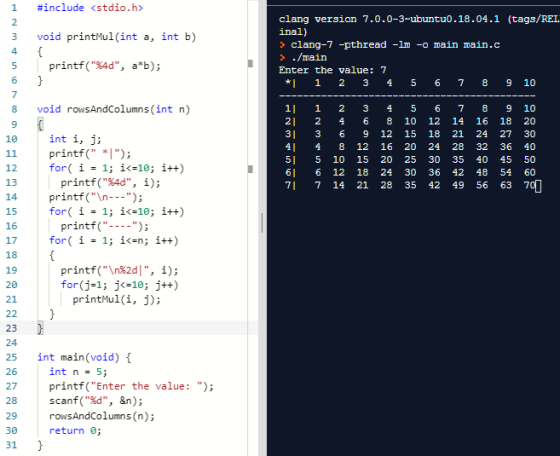Image resolution: width=560 pixels, height=456 pixels.
Task: Click 'void printMul(int a, int b)' declaration
Action: point(116,37)
